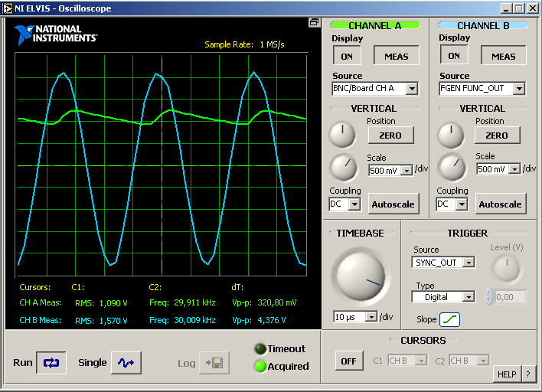542x392 pixels.
Task: Click CH A Freq value 29,911 kHz
Action: click(194, 303)
